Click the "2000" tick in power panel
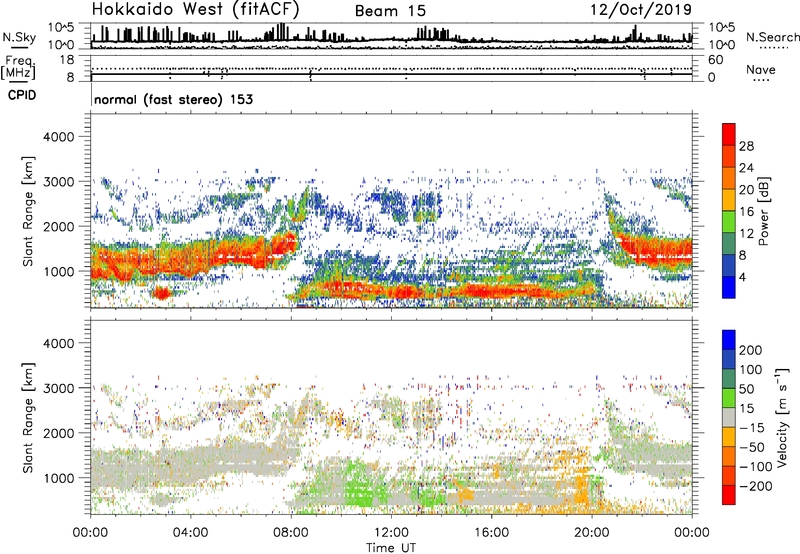Viewport: 800px width, 554px height. coord(58,226)
